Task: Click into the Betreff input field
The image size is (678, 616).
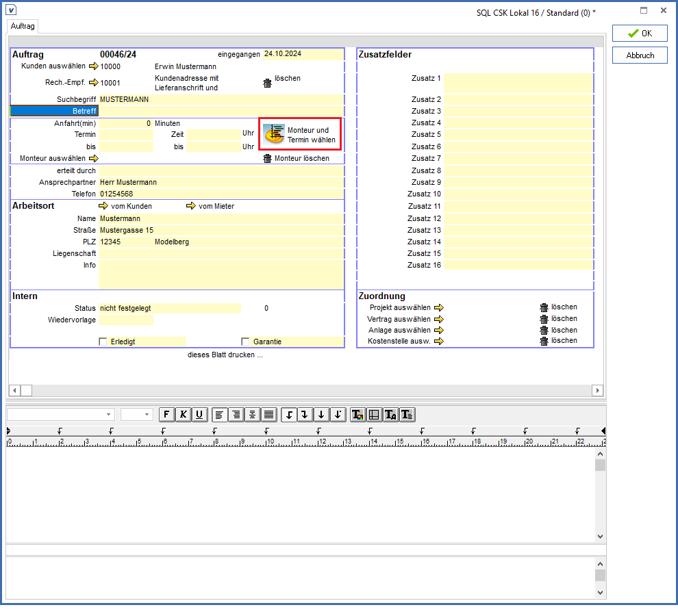Action: click(x=221, y=111)
